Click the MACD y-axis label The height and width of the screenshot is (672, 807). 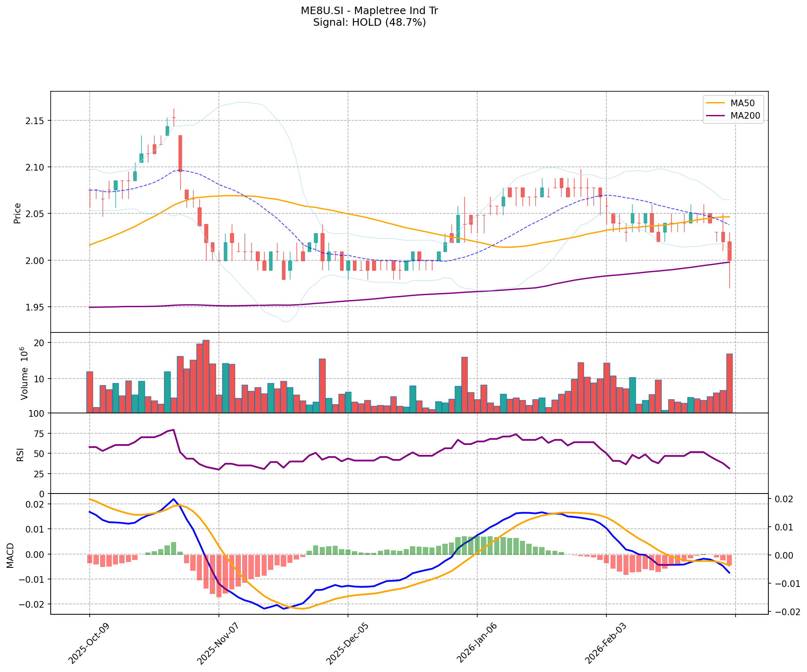[11, 555]
